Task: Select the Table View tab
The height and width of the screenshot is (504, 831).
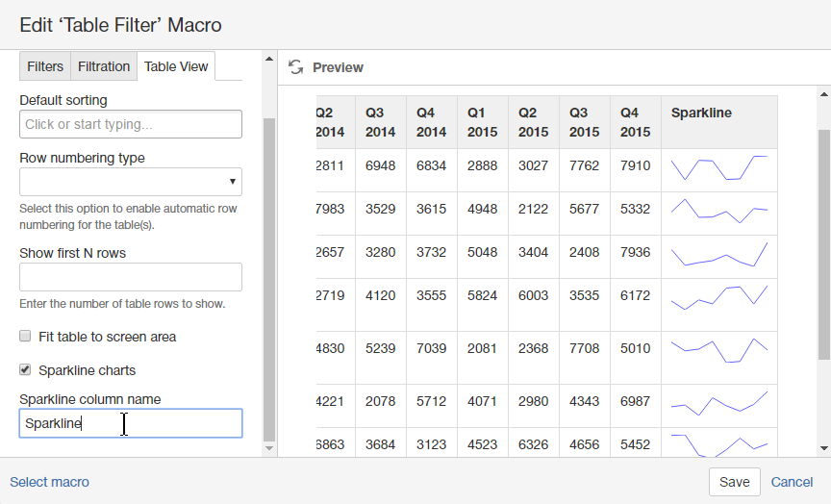Action: point(176,66)
